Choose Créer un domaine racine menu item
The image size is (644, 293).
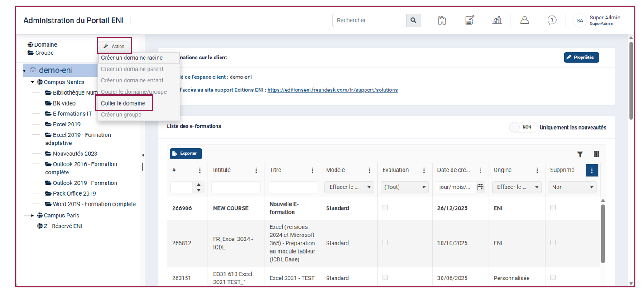click(132, 58)
